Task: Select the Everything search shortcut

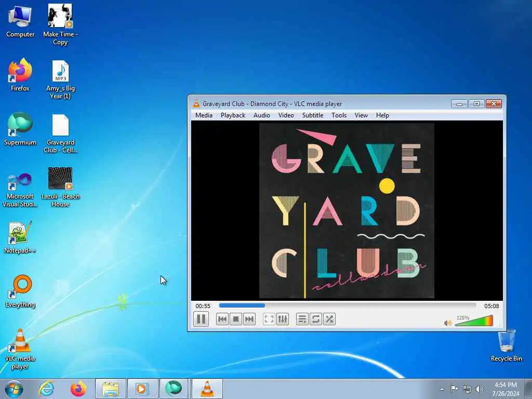Action: point(20,291)
